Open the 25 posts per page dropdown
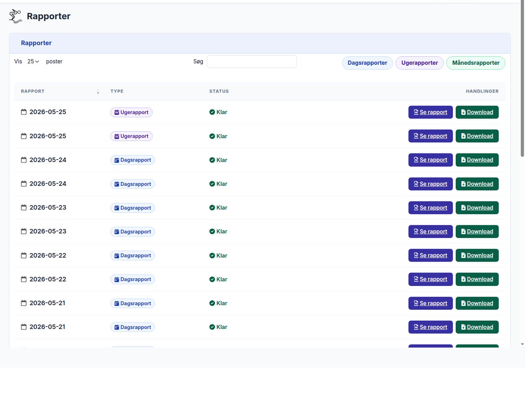525x420 pixels. click(x=33, y=62)
